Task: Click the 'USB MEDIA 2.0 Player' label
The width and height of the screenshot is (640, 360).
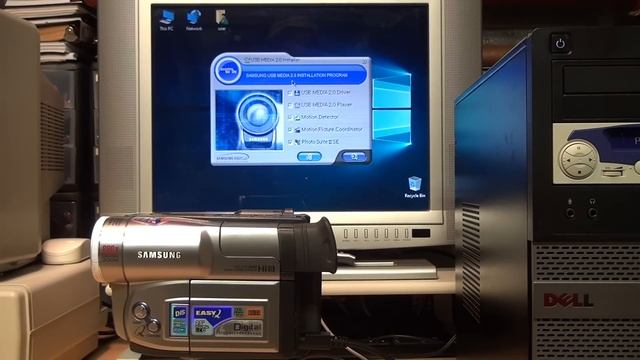Action: pyautogui.click(x=327, y=105)
